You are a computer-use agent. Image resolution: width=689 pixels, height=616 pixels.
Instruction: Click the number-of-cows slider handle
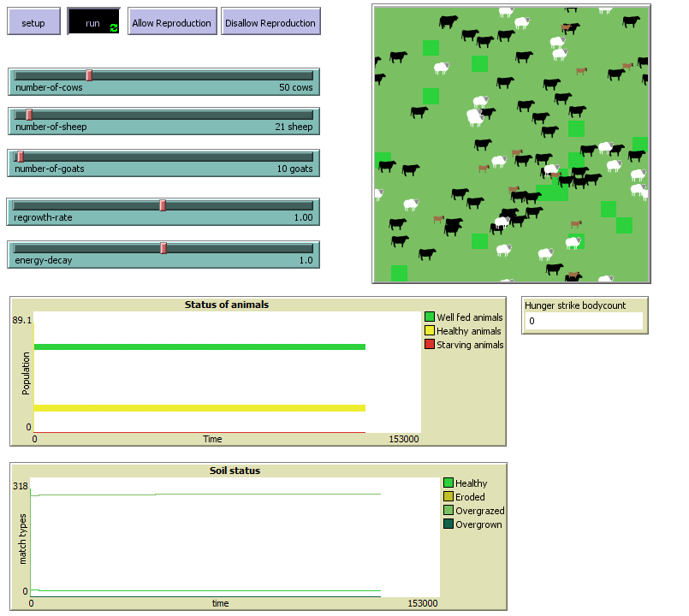tap(88, 75)
